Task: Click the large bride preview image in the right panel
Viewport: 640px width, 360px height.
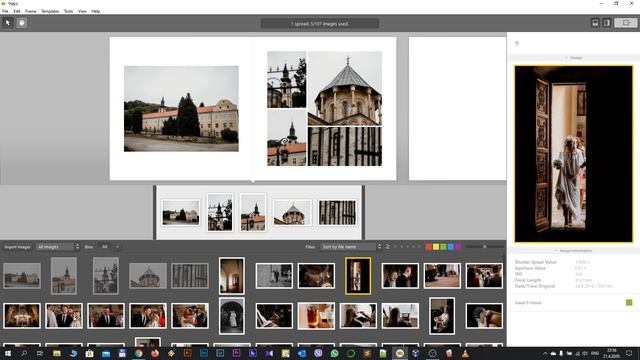Action: [573, 154]
